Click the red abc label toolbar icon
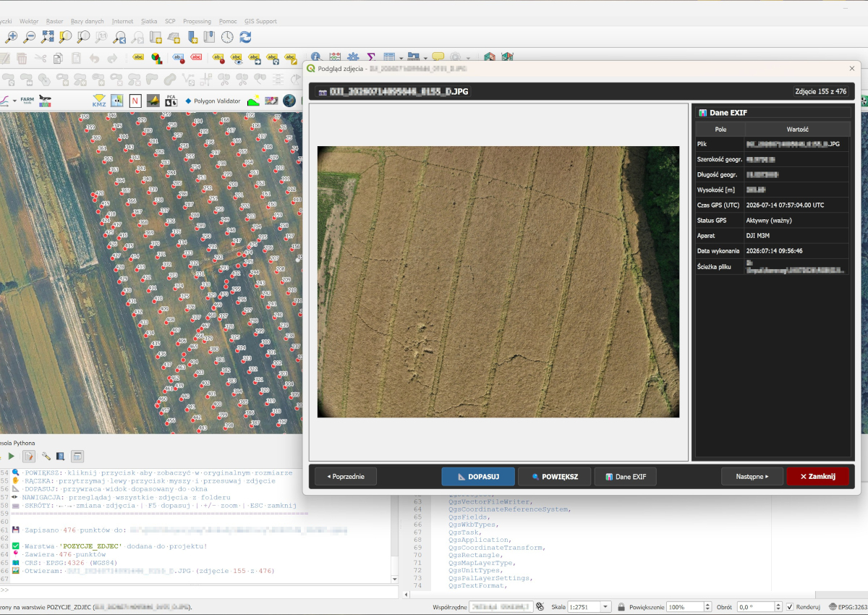 tap(196, 57)
